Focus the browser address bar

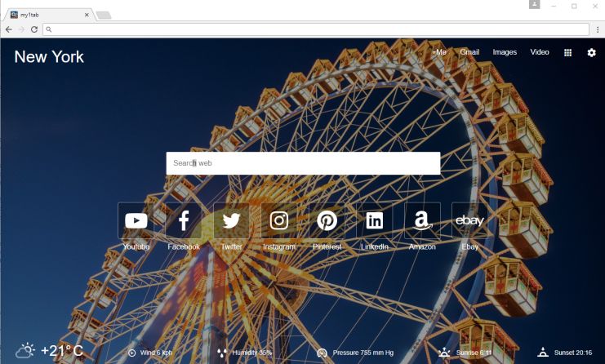click(x=316, y=29)
